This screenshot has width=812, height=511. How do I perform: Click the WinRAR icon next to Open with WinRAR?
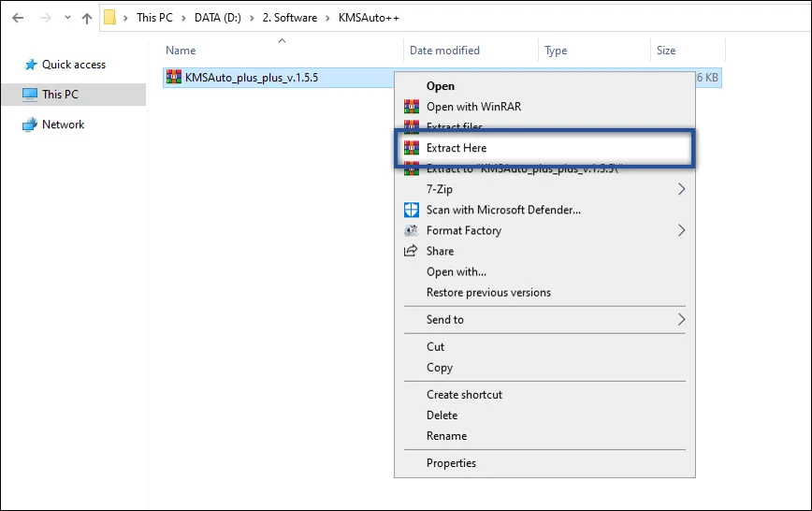pyautogui.click(x=410, y=107)
